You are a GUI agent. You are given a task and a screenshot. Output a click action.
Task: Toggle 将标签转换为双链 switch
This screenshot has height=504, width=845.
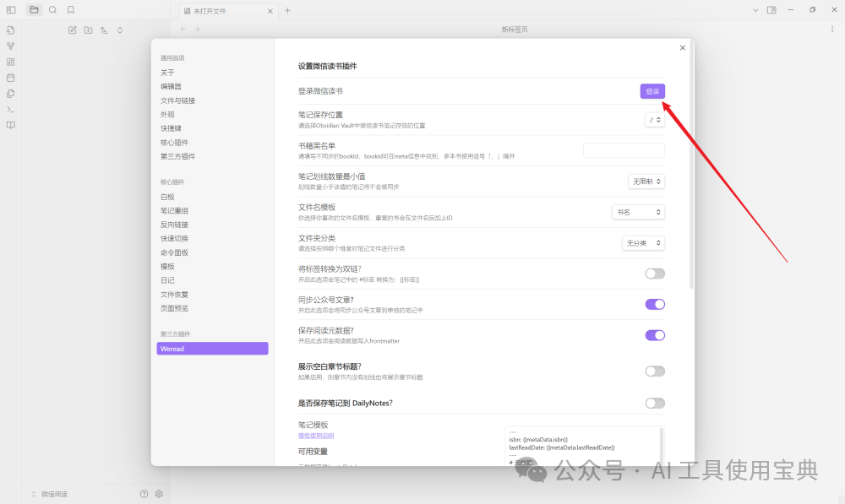(x=655, y=274)
